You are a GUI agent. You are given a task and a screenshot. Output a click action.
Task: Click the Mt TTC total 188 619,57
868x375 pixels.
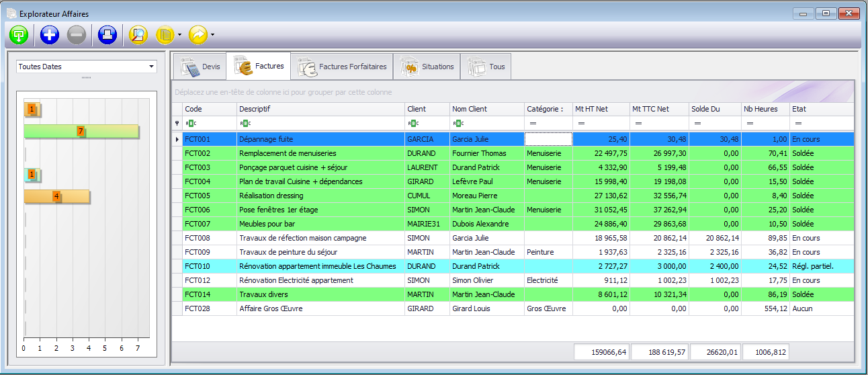[659, 352]
